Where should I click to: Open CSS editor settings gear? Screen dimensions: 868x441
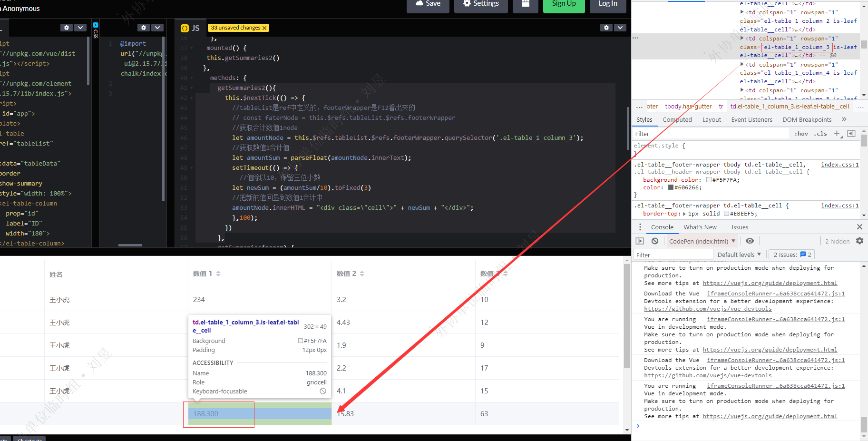click(144, 28)
